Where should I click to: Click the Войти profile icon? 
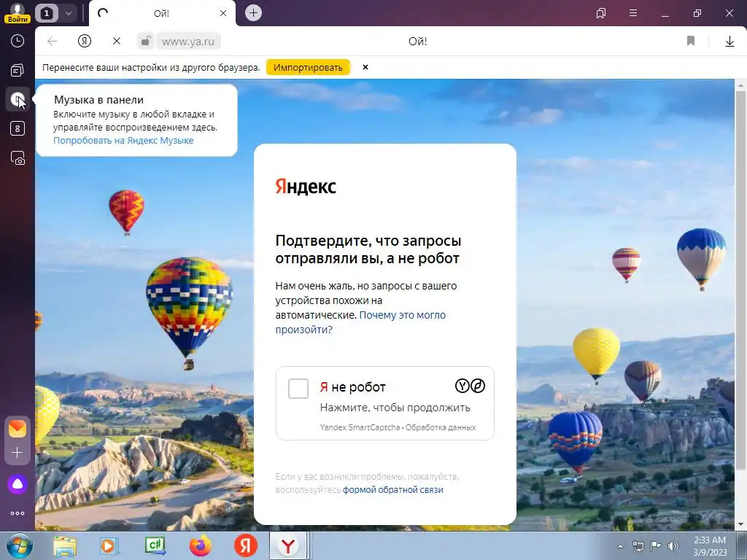[18, 13]
